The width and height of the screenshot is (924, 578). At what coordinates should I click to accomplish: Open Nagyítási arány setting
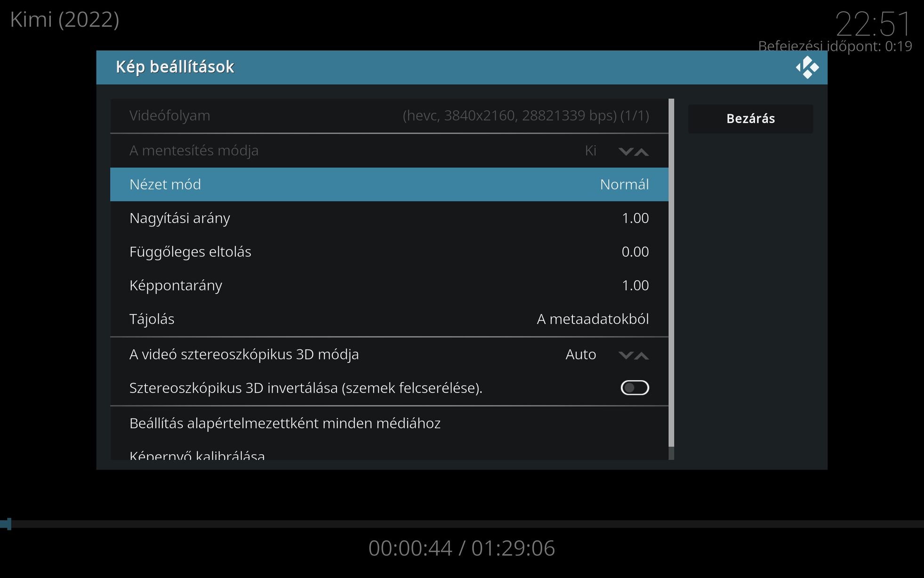point(389,218)
